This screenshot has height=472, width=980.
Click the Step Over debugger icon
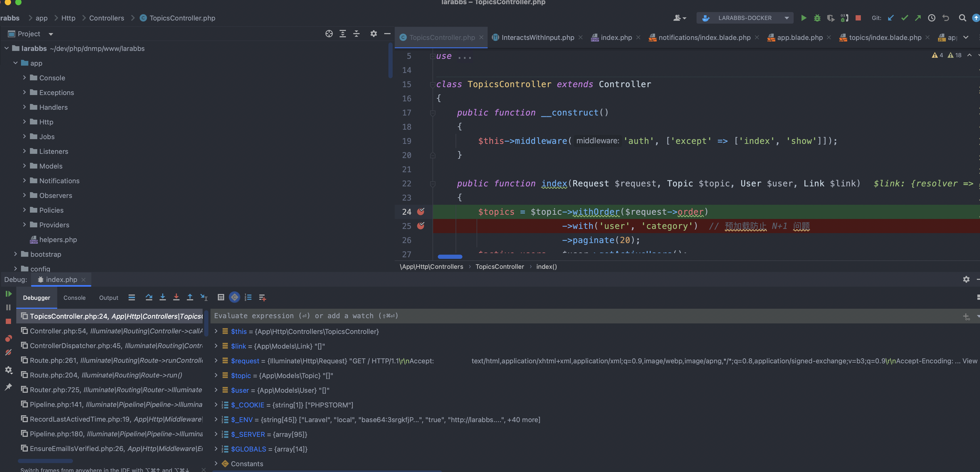pyautogui.click(x=149, y=297)
